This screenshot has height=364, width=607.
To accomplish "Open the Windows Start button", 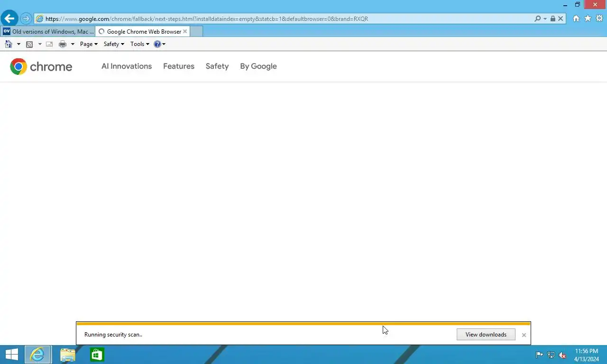I will [x=11, y=355].
